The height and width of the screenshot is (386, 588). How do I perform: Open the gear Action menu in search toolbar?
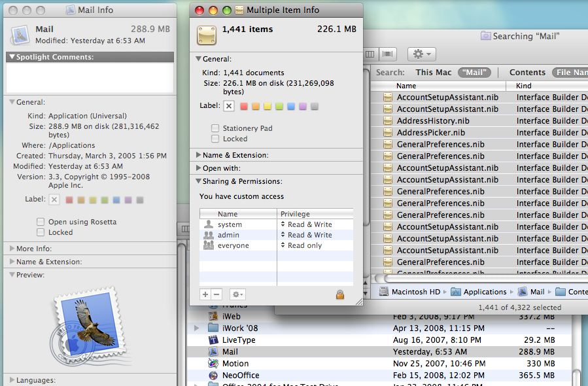421,54
